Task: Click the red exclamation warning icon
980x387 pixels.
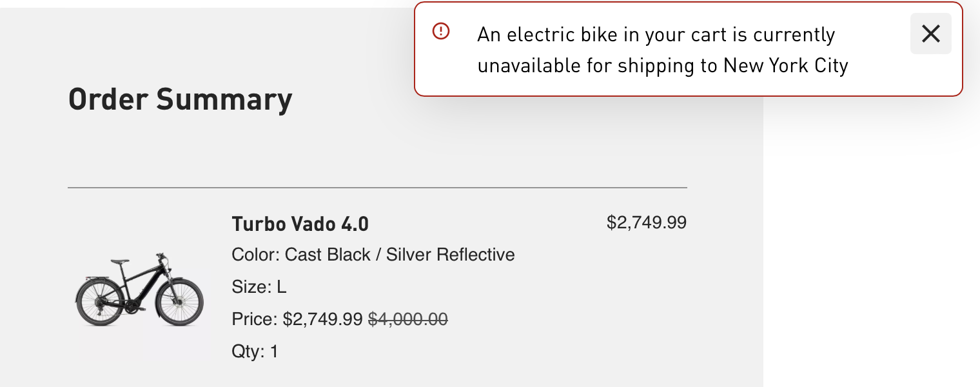Action: coord(441,31)
